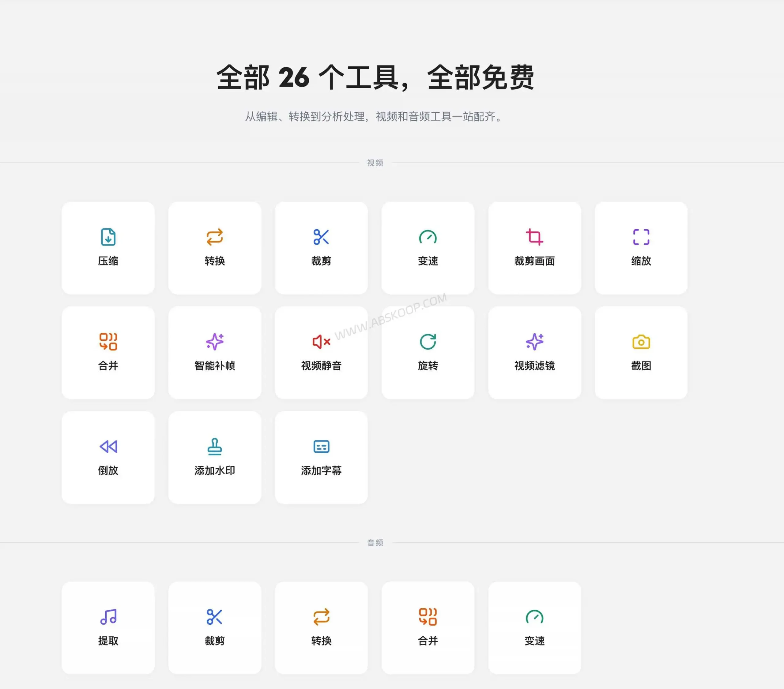Select the 截图 label
Image resolution: width=784 pixels, height=689 pixels.
point(641,366)
